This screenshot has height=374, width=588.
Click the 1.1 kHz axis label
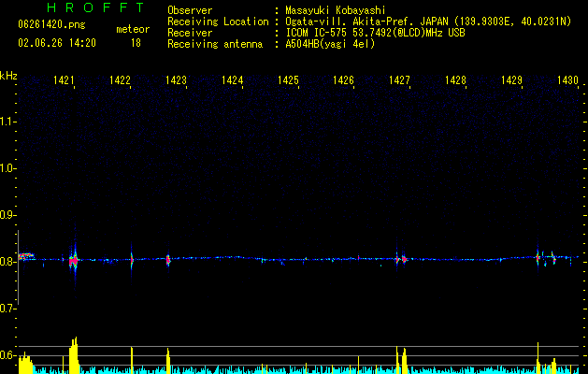(x=7, y=122)
